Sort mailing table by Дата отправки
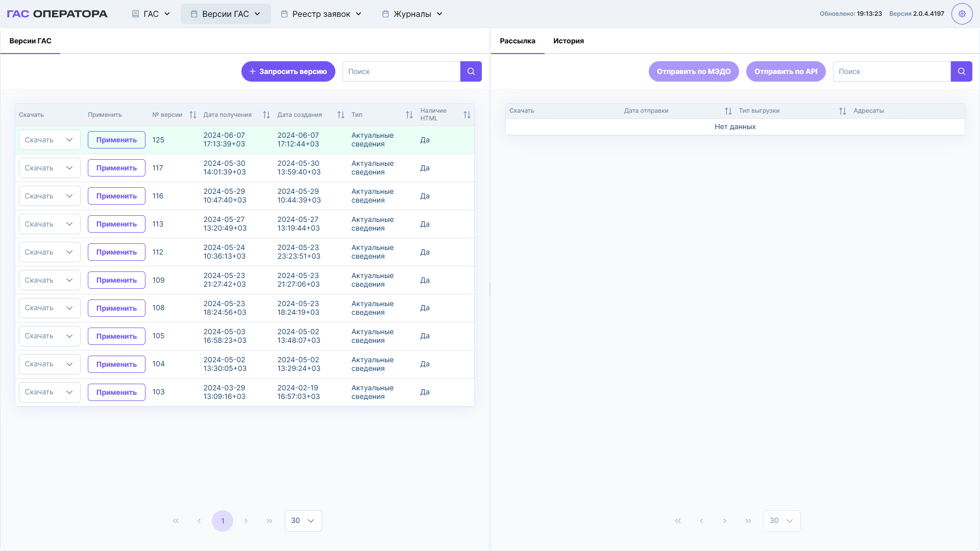This screenshot has width=980, height=551. 728,111
